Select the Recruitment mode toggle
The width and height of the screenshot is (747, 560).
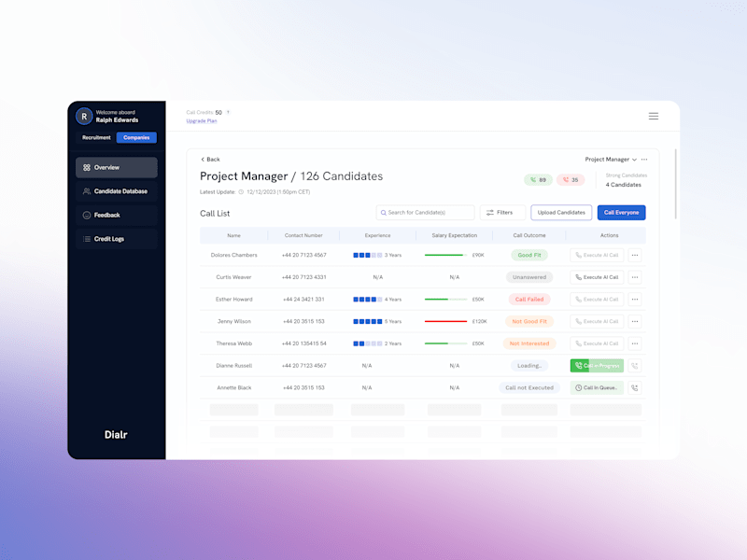coord(96,137)
